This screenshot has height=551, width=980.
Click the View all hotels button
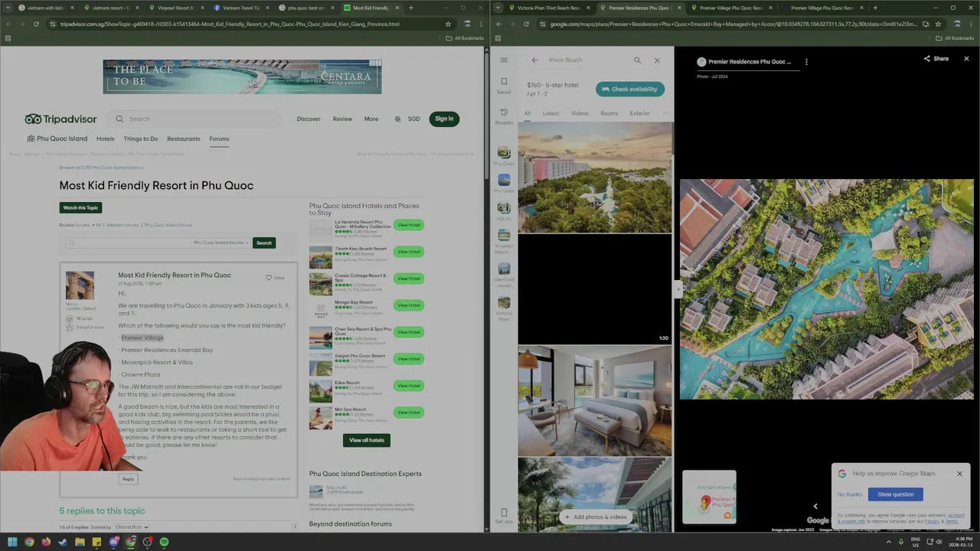coord(367,440)
